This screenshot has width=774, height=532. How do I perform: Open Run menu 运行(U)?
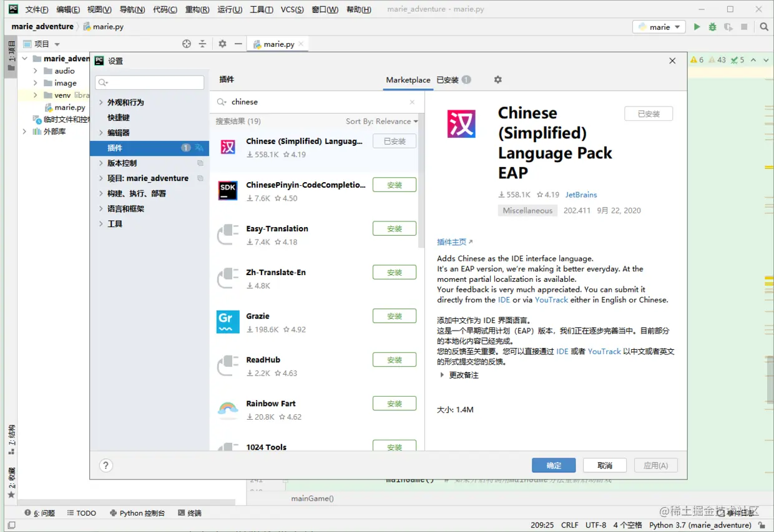tap(230, 9)
